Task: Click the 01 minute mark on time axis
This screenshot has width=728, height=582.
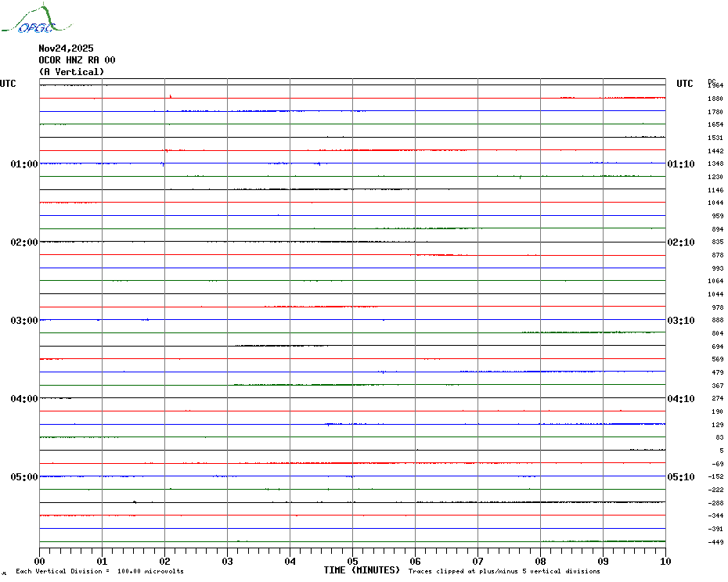Action: [102, 561]
